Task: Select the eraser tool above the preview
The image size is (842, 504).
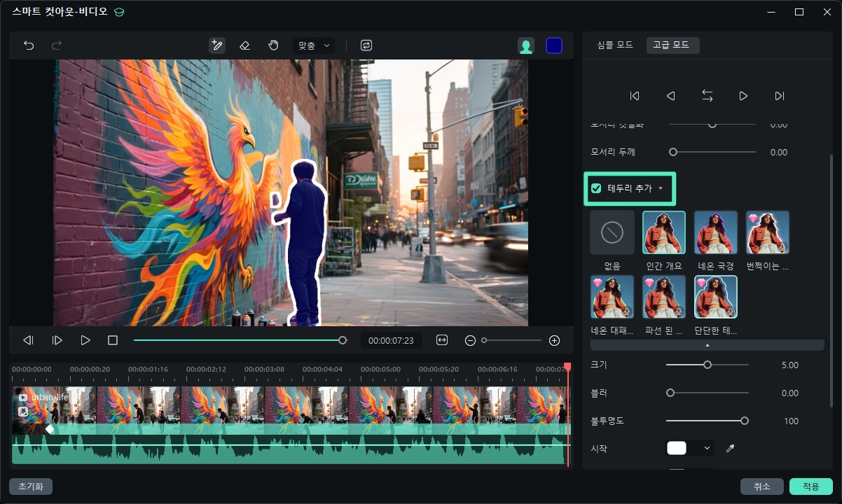Action: (245, 45)
